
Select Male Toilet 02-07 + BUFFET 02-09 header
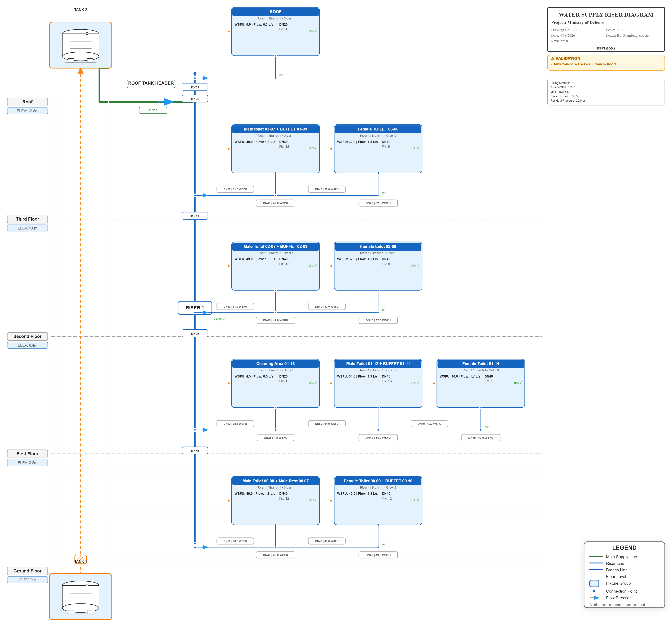pyautogui.click(x=276, y=246)
